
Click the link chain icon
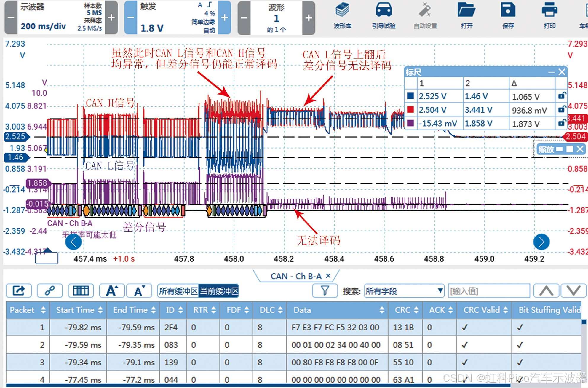tap(49, 291)
